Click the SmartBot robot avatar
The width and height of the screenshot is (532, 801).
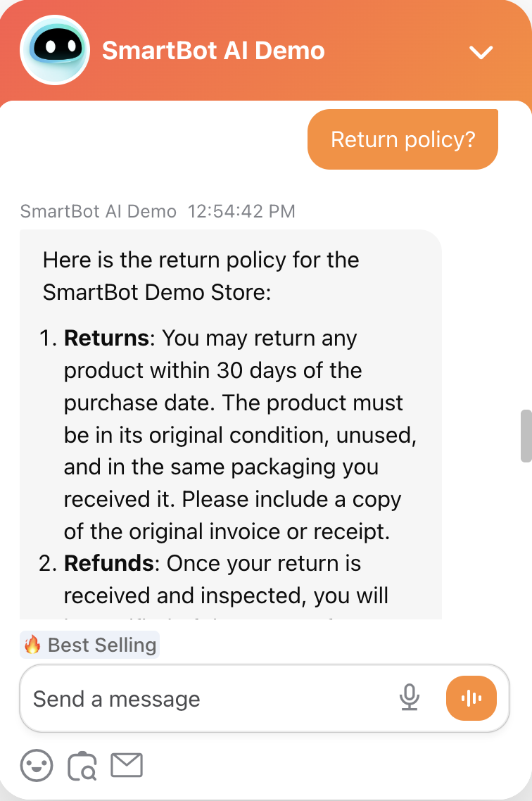coord(55,51)
